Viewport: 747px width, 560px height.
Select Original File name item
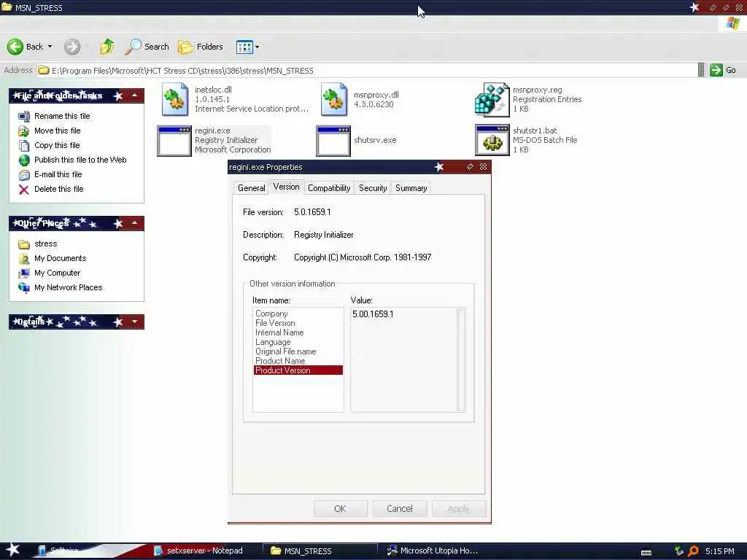285,351
